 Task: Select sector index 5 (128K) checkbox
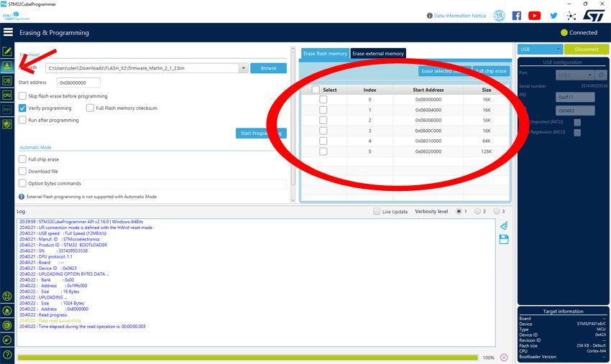(x=323, y=151)
